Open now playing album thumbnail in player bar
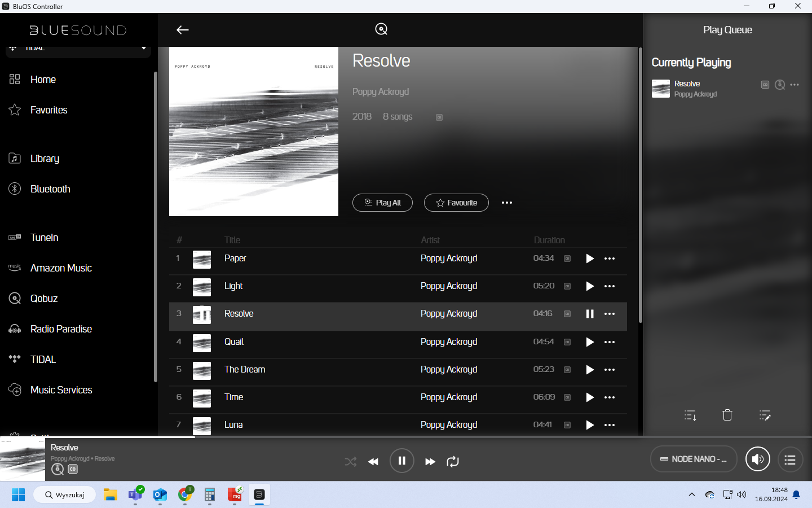This screenshot has height=508, width=812. (x=23, y=458)
